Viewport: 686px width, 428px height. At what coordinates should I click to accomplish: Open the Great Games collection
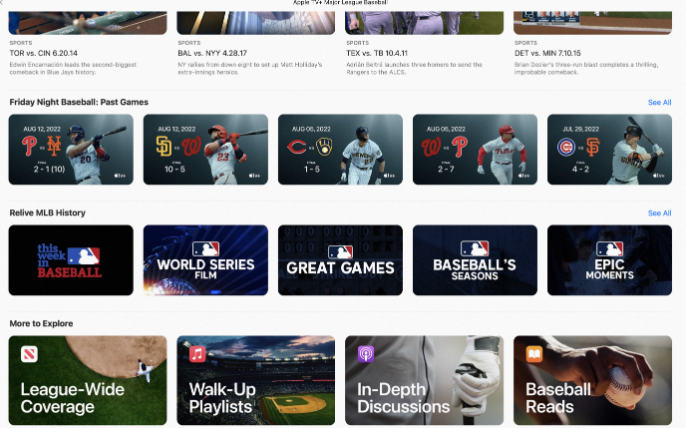(340, 260)
